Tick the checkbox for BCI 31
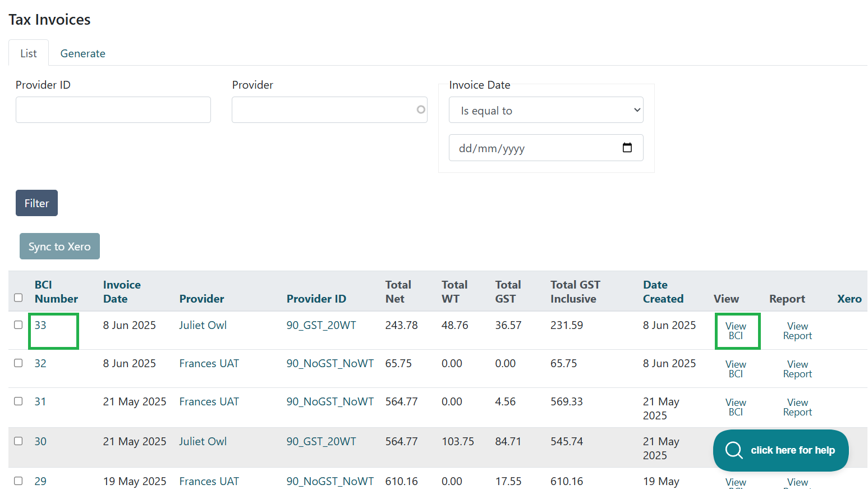868x489 pixels. 19,401
